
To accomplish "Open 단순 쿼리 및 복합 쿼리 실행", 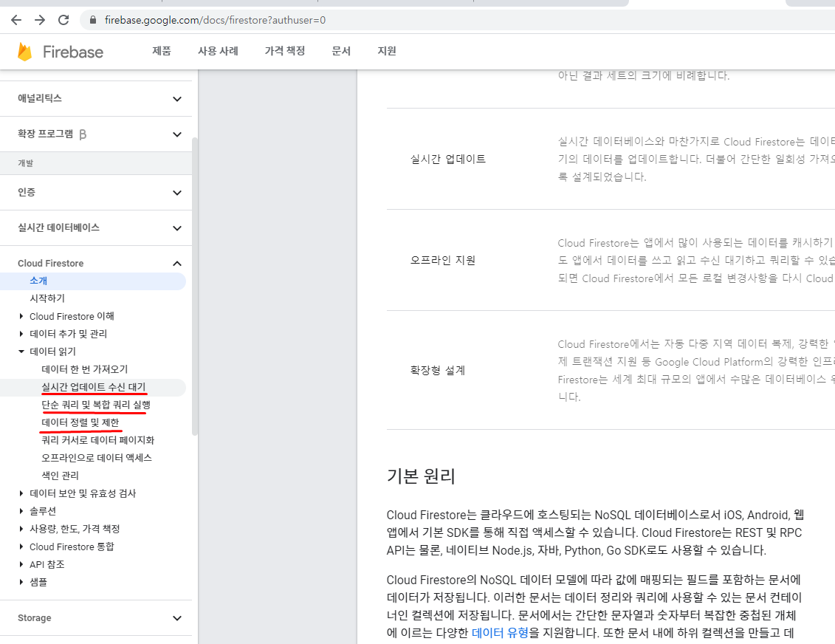I will 96,405.
